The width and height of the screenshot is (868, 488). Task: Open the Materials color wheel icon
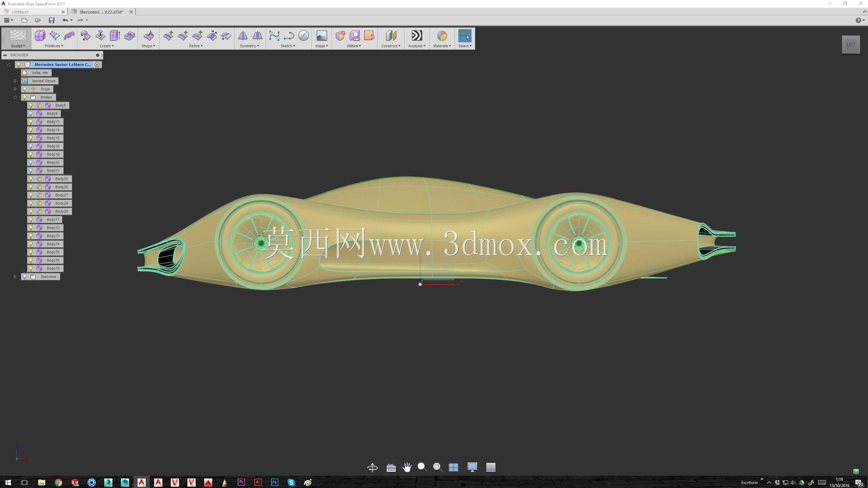[x=442, y=35]
